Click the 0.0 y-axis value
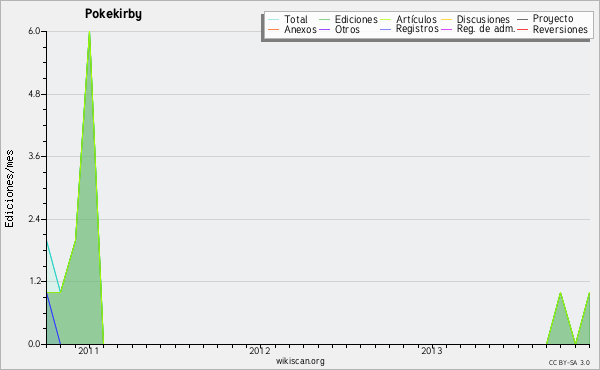This screenshot has width=600, height=370. (x=34, y=344)
